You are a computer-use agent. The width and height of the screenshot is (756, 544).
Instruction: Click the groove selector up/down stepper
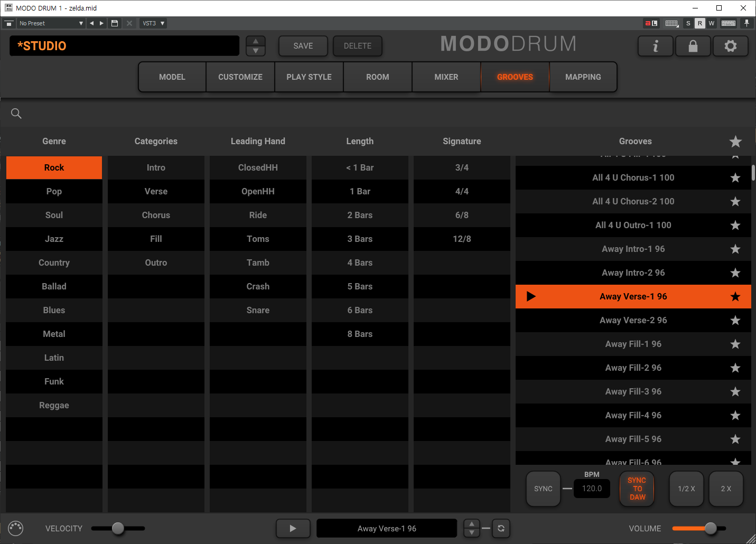click(472, 528)
